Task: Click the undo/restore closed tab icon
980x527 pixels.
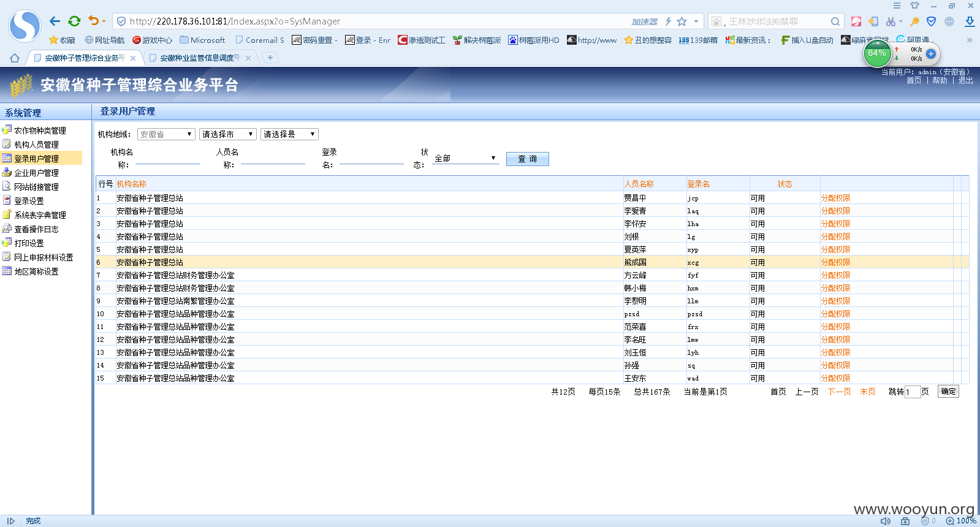Action: [93, 21]
